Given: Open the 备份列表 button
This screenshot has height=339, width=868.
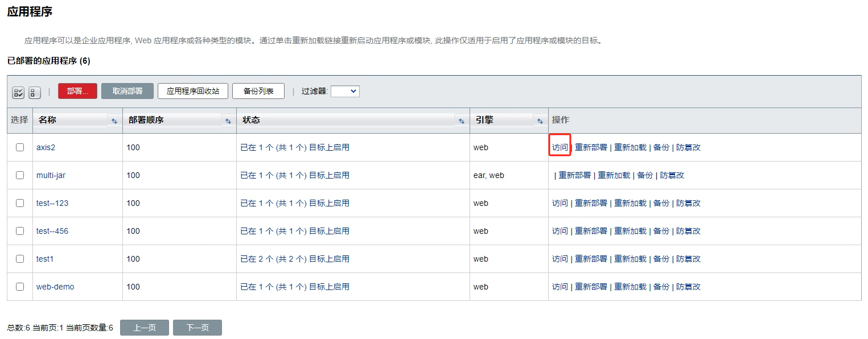Looking at the screenshot, I should [258, 91].
